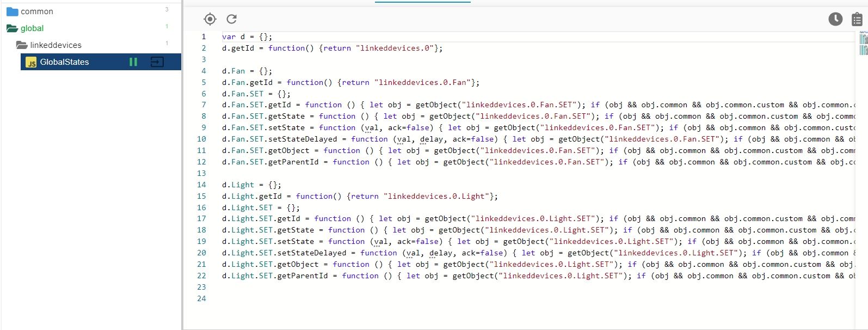Click the gray linkeddevices folder icon
Screen dimensions: 868x330
(x=22, y=45)
